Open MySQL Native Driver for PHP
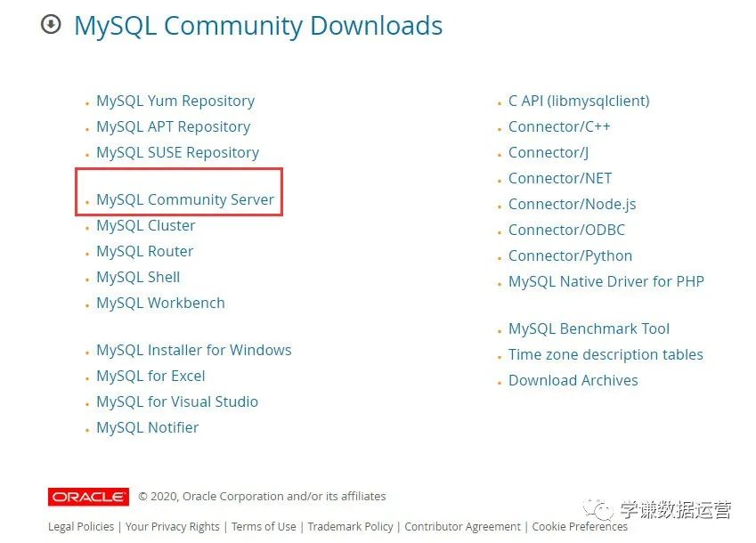 click(606, 281)
